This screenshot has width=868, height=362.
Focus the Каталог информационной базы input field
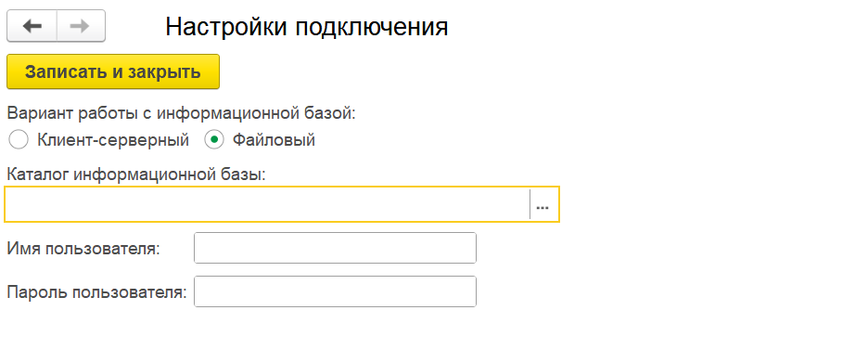coord(267,204)
